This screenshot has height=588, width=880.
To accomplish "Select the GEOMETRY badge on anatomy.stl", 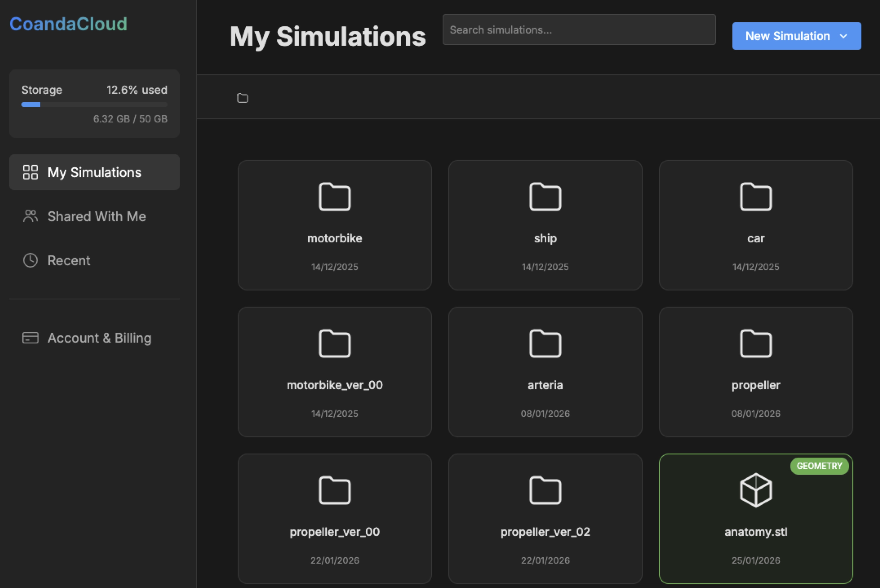I will [820, 466].
